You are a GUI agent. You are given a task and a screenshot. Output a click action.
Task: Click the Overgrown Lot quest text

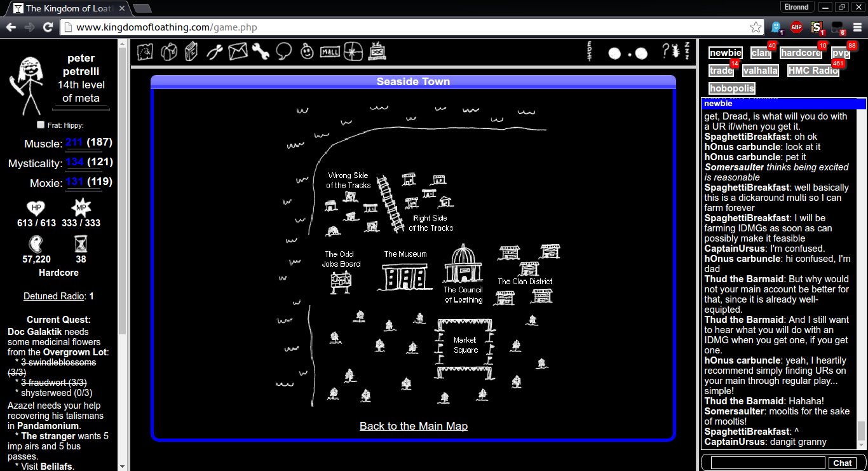(x=76, y=352)
